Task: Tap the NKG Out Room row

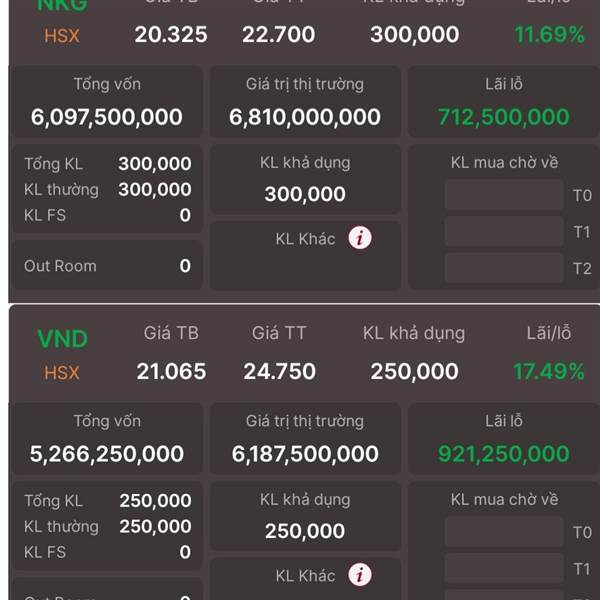Action: tap(107, 266)
